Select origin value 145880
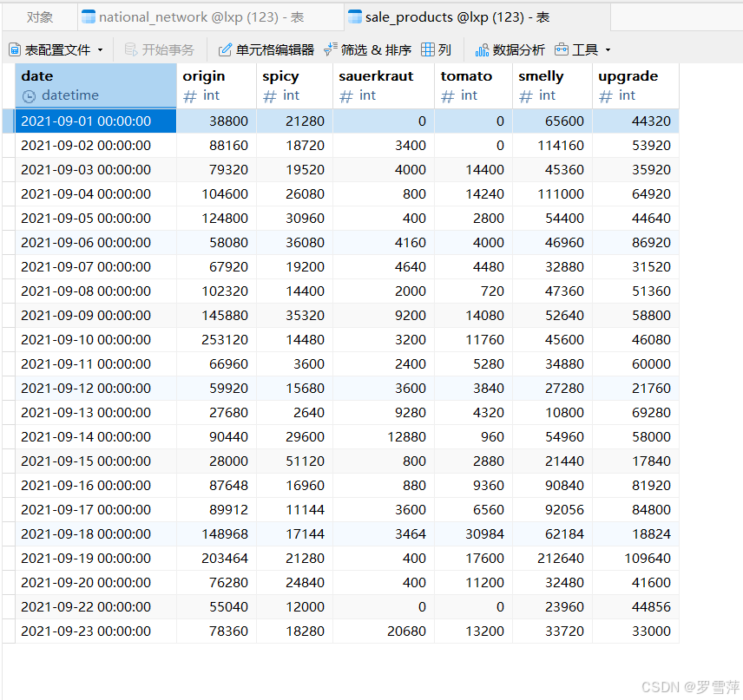Screen dimensions: 743x700 coord(216,315)
